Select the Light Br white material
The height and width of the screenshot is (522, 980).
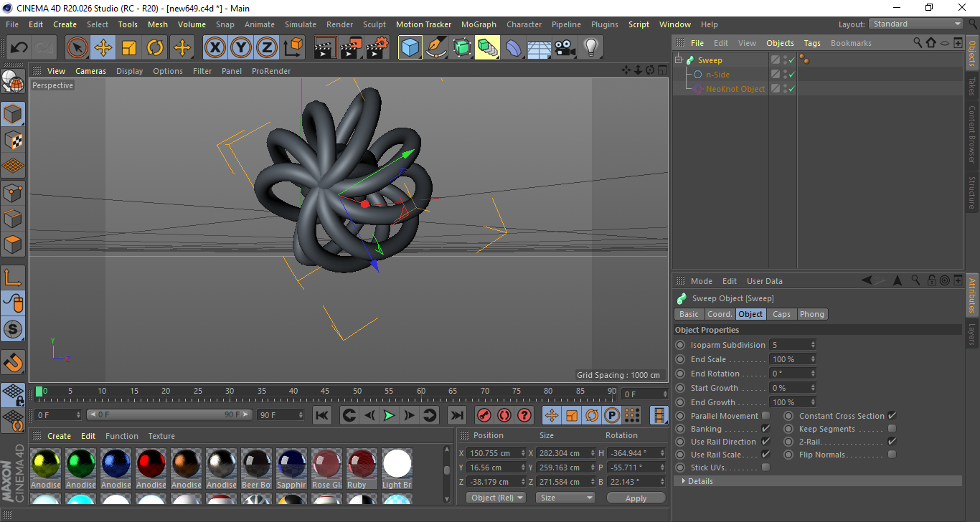tap(397, 469)
